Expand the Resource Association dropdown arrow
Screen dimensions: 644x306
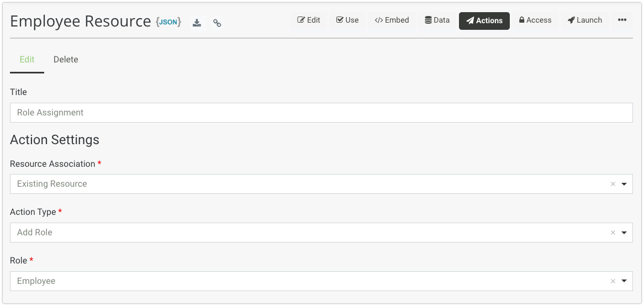[x=624, y=184]
